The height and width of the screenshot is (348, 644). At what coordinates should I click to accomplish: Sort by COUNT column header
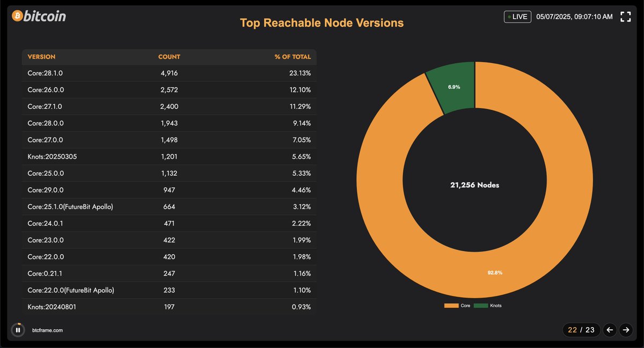[x=169, y=57]
